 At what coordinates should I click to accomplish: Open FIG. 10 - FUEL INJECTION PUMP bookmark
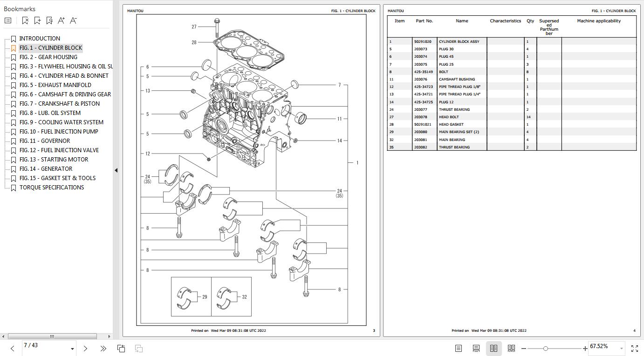[x=59, y=132]
